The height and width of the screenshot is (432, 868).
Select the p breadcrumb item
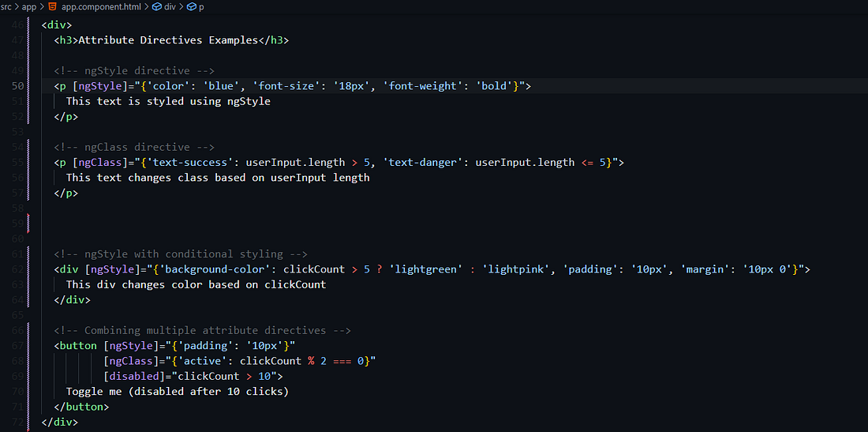tap(201, 6)
